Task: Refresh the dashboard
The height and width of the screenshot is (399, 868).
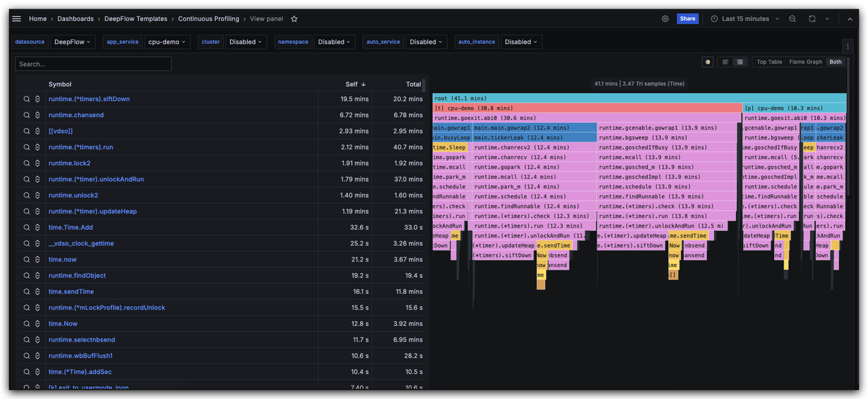Action: 812,19
